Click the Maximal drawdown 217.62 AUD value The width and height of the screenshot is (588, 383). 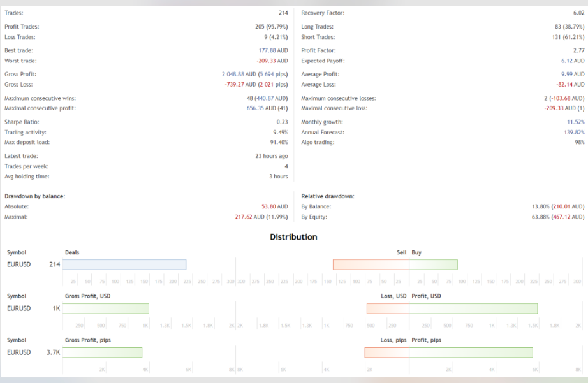261,217
